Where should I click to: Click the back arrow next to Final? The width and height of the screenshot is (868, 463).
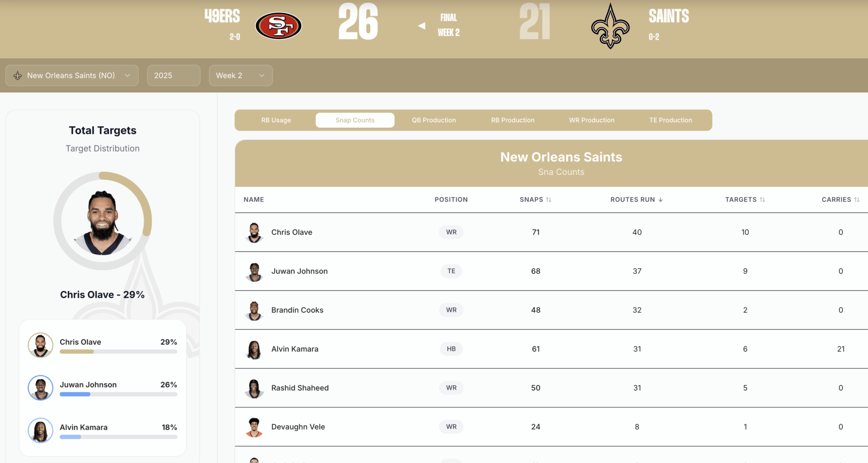click(421, 25)
